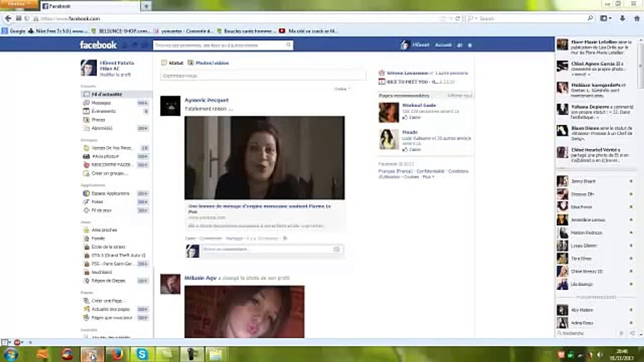644x362 pixels.
Task: Open the NICE TO MEET YOU event link
Action: pyautogui.click(x=412, y=81)
